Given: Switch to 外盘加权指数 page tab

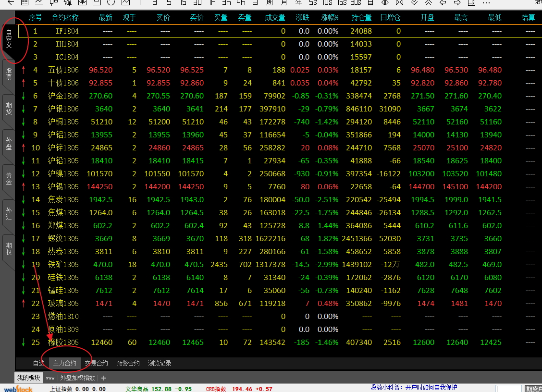Looking at the screenshot, I should pyautogui.click(x=77, y=378).
